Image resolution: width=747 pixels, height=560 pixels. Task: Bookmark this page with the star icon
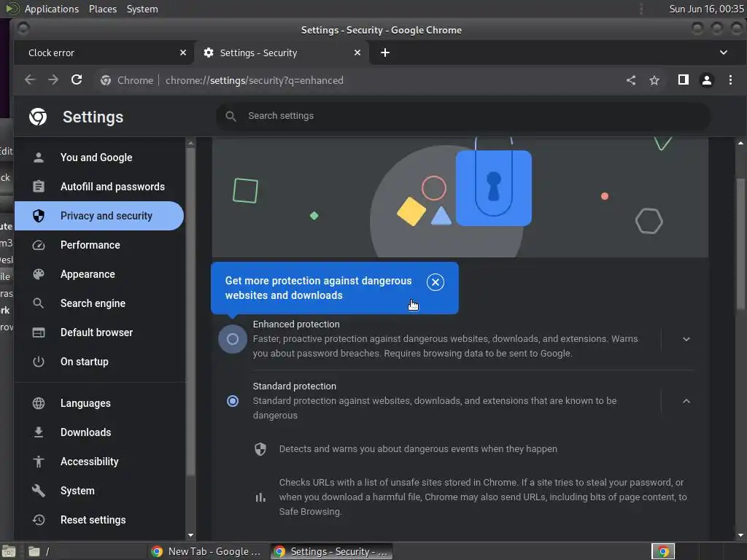tap(654, 80)
